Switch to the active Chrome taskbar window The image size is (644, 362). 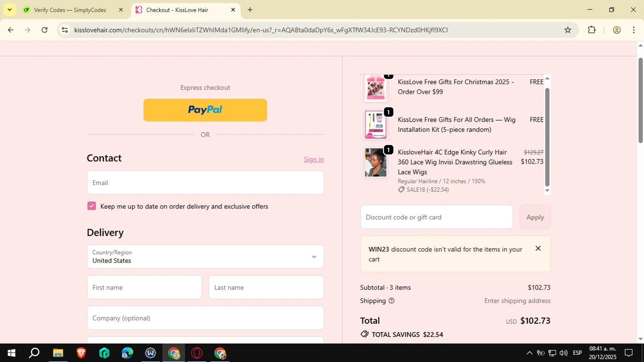pyautogui.click(x=174, y=353)
